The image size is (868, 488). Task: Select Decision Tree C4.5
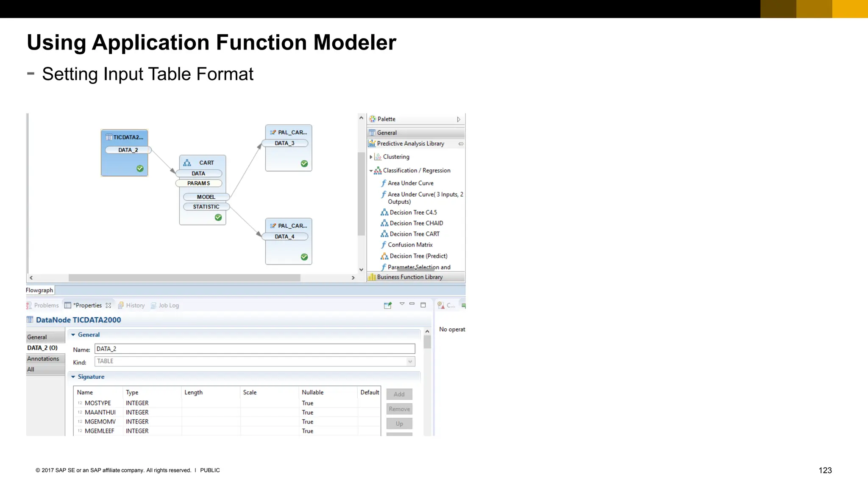(x=409, y=212)
